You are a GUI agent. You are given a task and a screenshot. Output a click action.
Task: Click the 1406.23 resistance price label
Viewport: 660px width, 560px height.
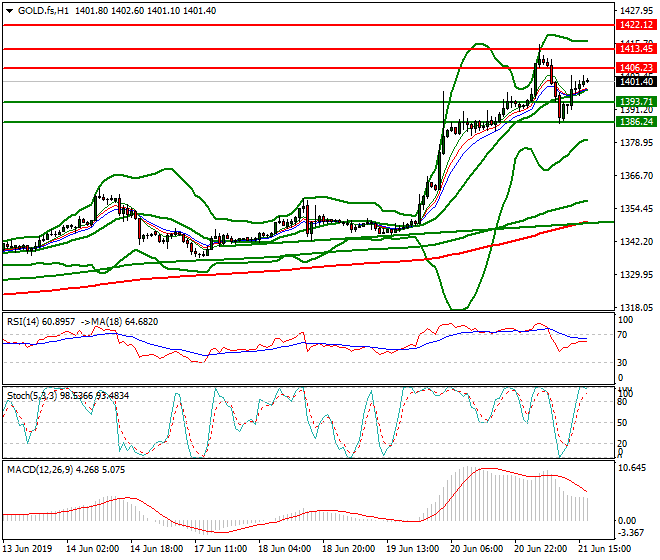(636, 68)
